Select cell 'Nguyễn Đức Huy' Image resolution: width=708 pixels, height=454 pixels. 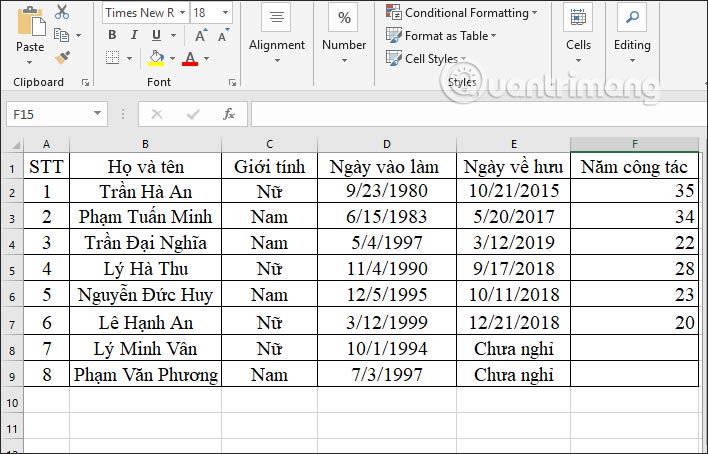[145, 295]
